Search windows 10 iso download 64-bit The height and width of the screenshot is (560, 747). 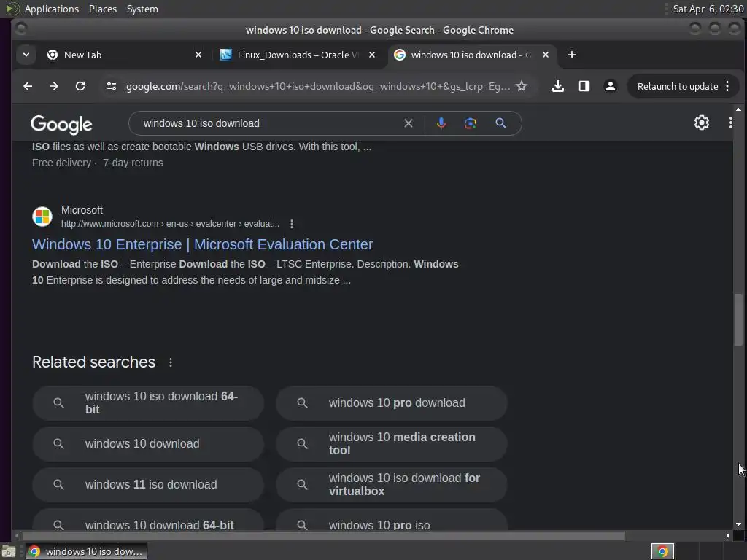pos(148,402)
